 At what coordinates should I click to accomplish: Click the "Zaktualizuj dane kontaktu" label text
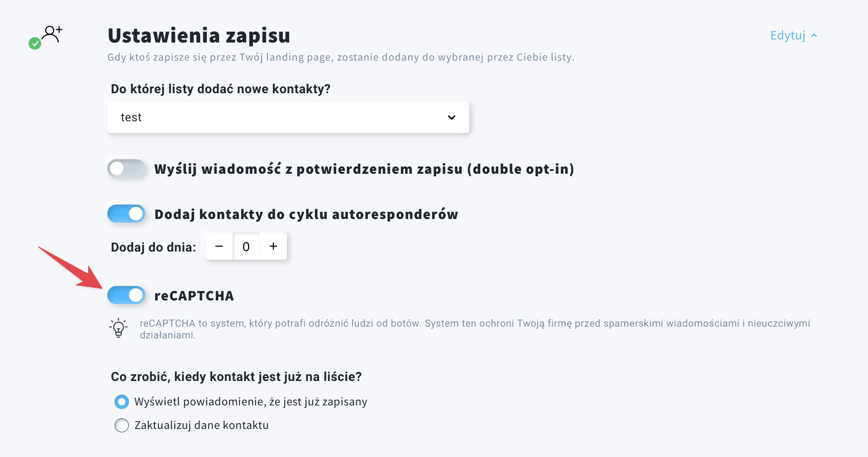[x=201, y=425]
